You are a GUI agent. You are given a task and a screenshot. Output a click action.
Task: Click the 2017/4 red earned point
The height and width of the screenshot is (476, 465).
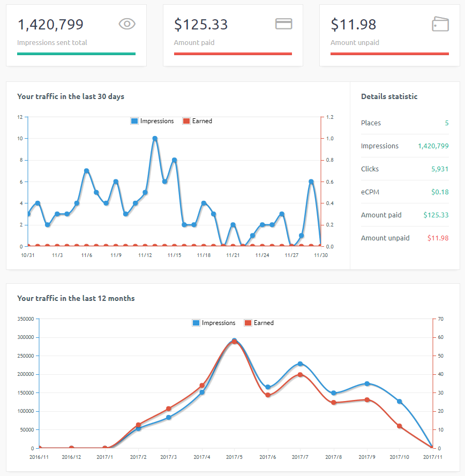[202, 386]
